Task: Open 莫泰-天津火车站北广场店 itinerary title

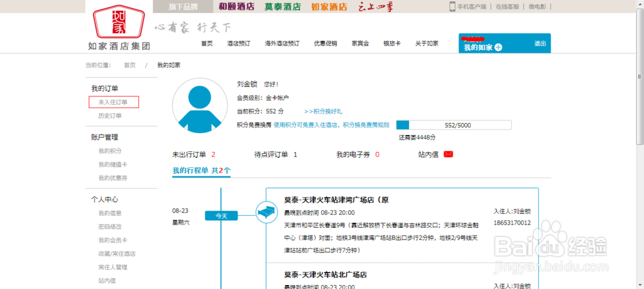Action: coord(325,275)
